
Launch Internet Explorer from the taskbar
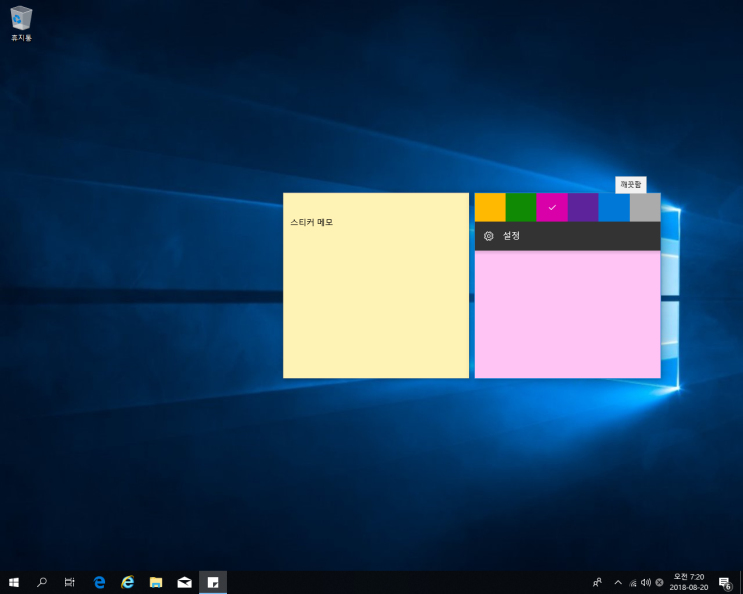tap(128, 582)
